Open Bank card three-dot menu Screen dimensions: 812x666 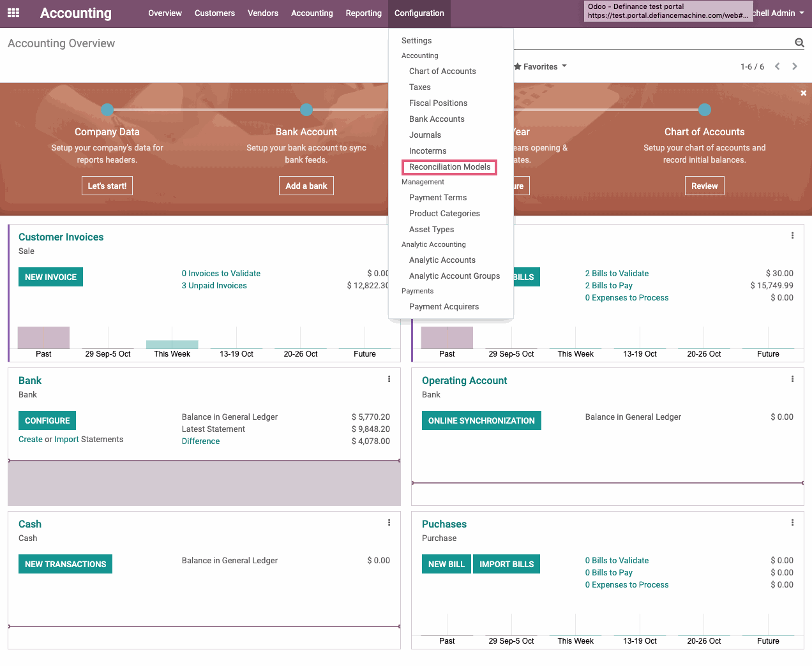point(389,379)
